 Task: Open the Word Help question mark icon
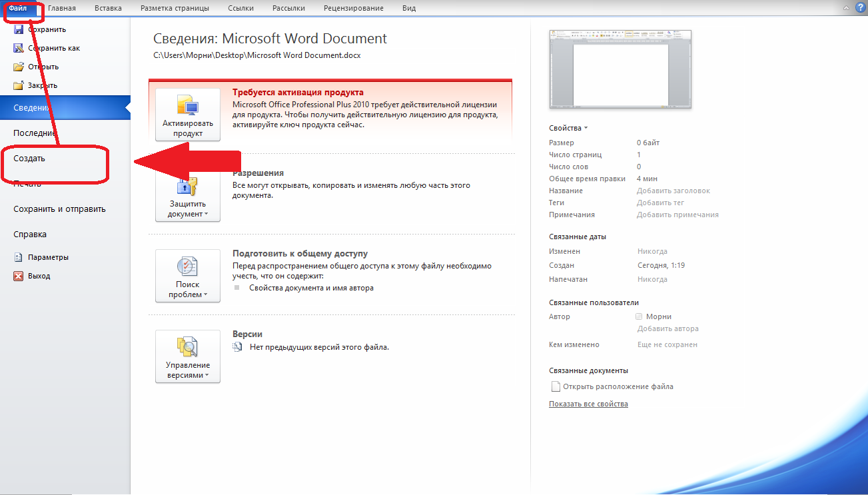pos(859,8)
